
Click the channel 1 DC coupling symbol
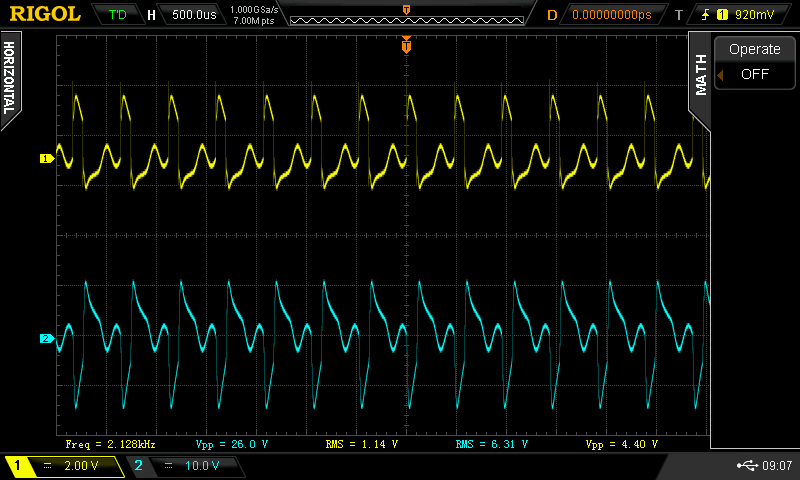pos(47,466)
